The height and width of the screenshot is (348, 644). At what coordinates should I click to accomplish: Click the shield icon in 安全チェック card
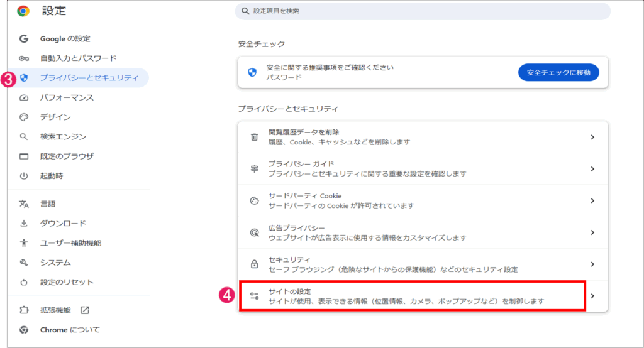coord(252,72)
